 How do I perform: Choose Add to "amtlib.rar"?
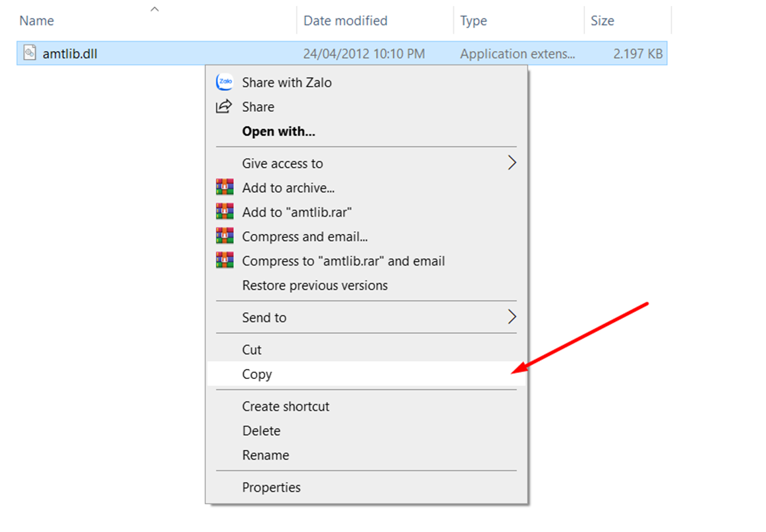point(366,212)
